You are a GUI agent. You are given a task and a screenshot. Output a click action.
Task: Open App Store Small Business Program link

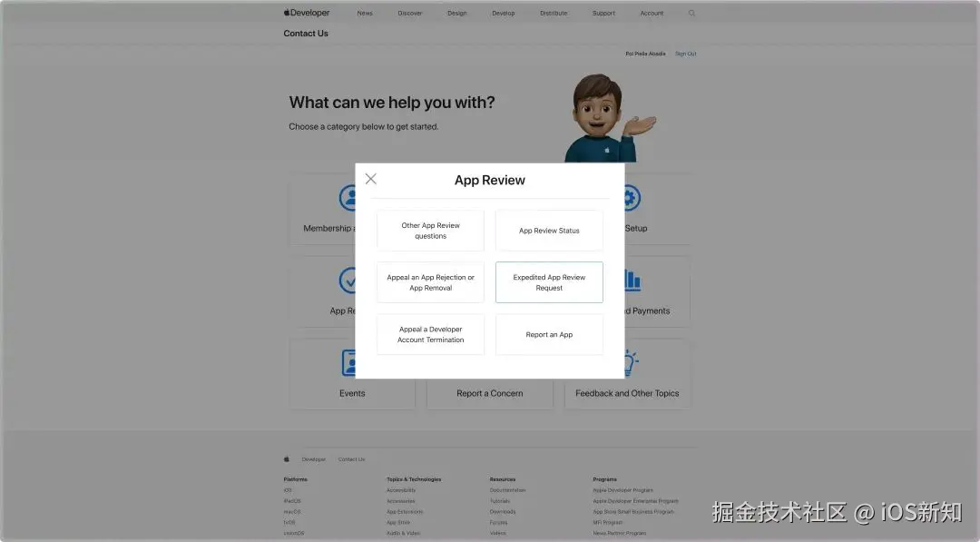pyautogui.click(x=633, y=511)
